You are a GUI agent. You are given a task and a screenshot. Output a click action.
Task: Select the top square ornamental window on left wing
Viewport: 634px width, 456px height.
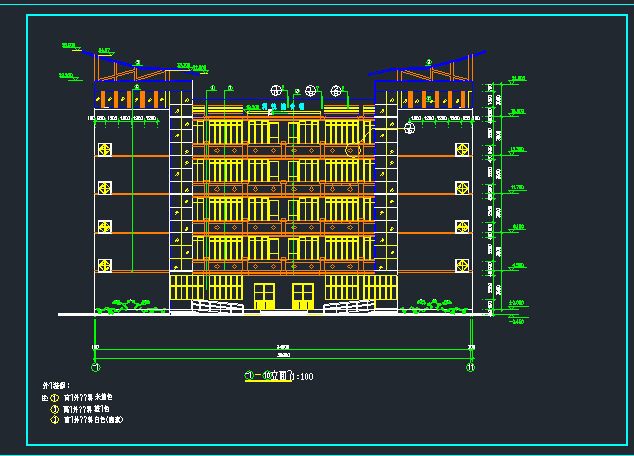pyautogui.click(x=104, y=150)
